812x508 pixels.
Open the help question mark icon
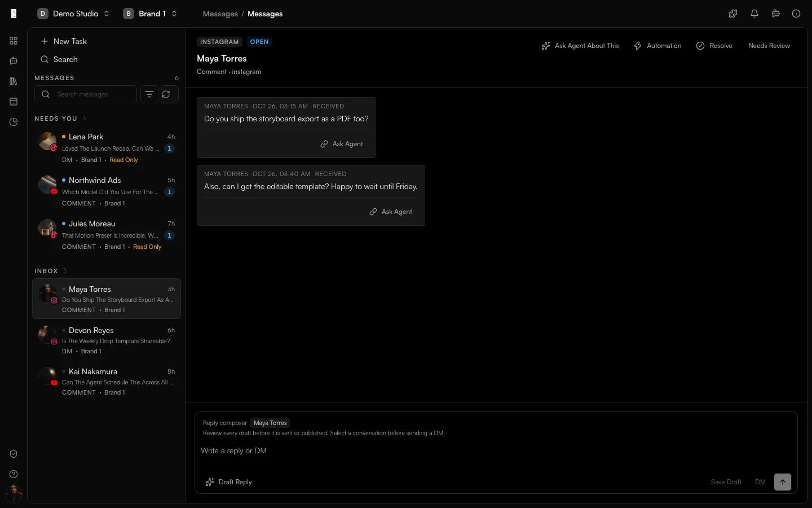pyautogui.click(x=14, y=474)
